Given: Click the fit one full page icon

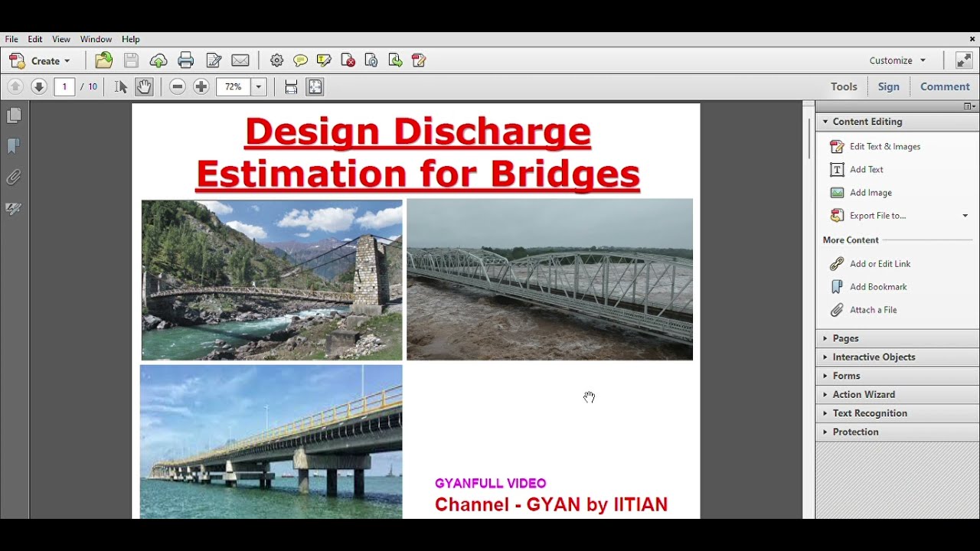Looking at the screenshot, I should coord(315,86).
